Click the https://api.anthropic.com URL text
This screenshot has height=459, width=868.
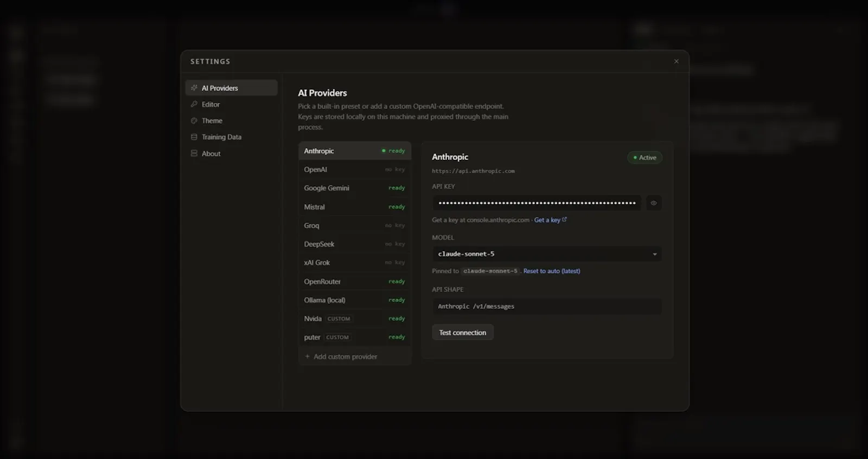[473, 171]
